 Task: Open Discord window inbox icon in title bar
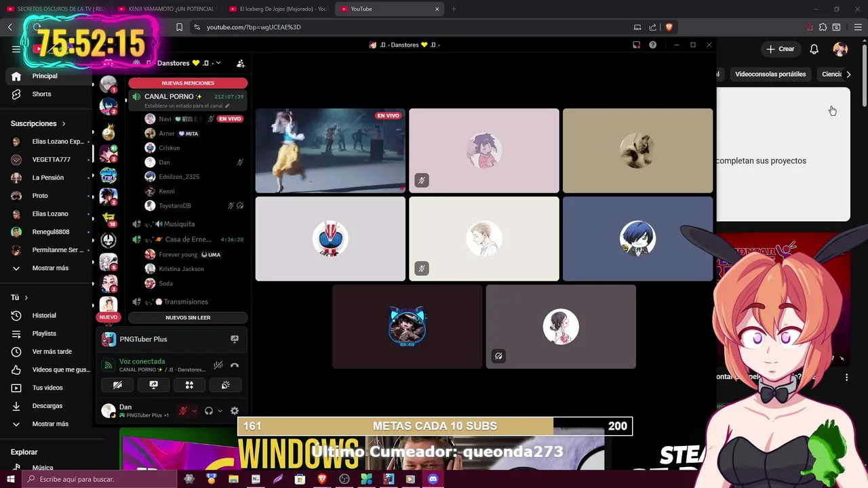(636, 45)
